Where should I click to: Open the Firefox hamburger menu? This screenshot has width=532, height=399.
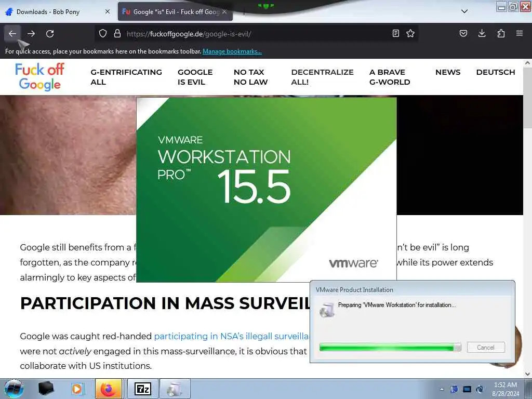[x=520, y=33]
